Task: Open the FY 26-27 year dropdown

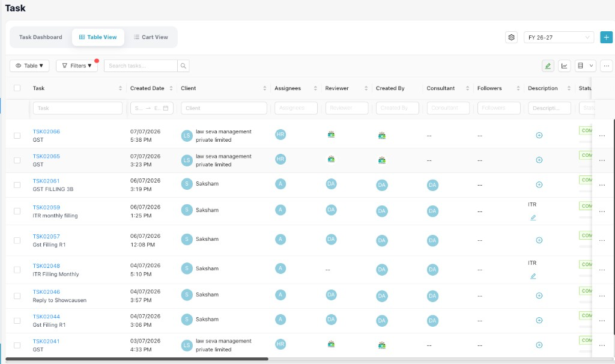Action: [x=559, y=37]
